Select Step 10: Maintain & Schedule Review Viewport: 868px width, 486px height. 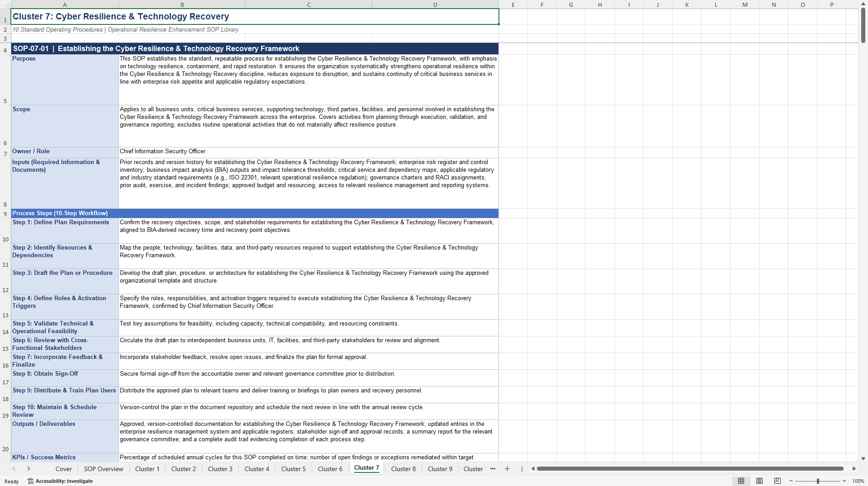tap(65, 411)
